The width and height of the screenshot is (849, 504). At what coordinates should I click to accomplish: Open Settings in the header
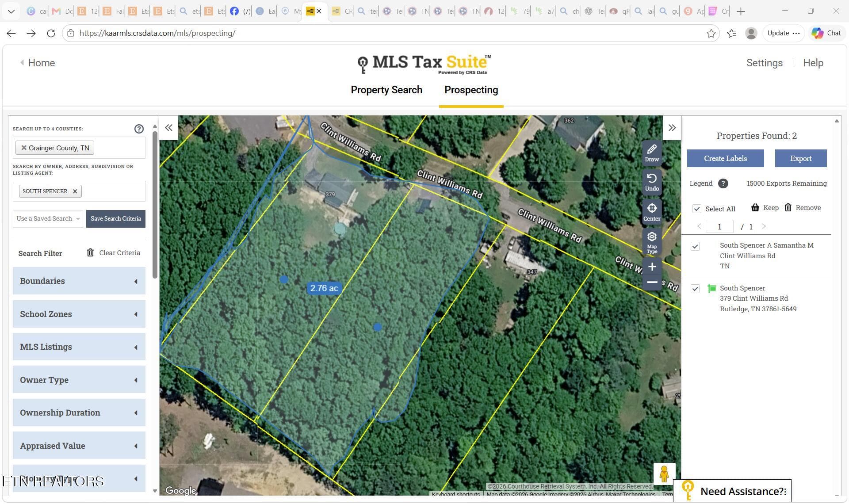click(764, 63)
